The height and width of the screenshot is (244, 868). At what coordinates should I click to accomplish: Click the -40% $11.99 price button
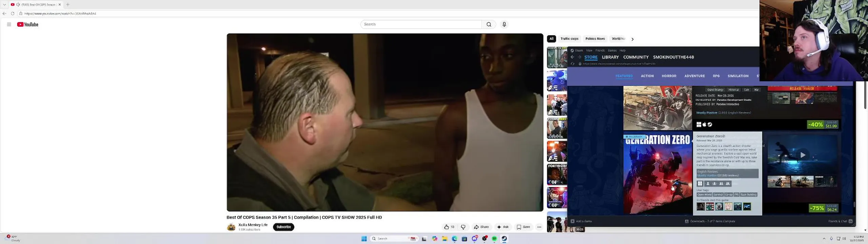pyautogui.click(x=823, y=125)
